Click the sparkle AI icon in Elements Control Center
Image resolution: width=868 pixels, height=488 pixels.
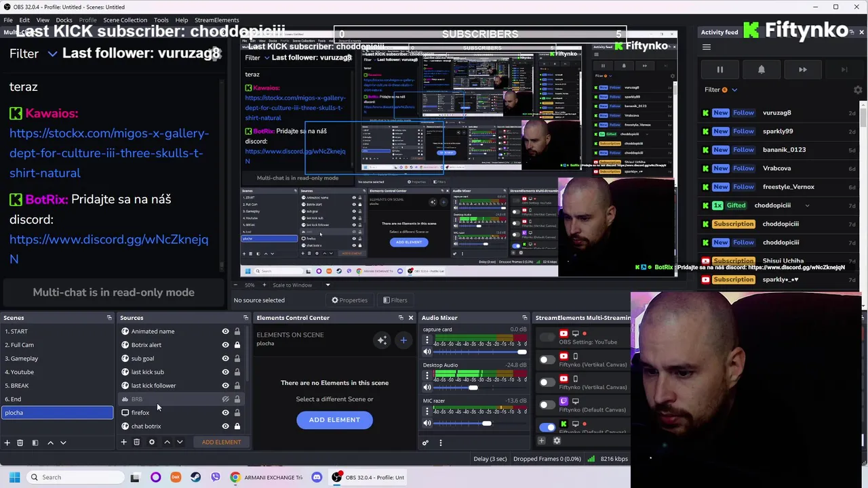[382, 340]
